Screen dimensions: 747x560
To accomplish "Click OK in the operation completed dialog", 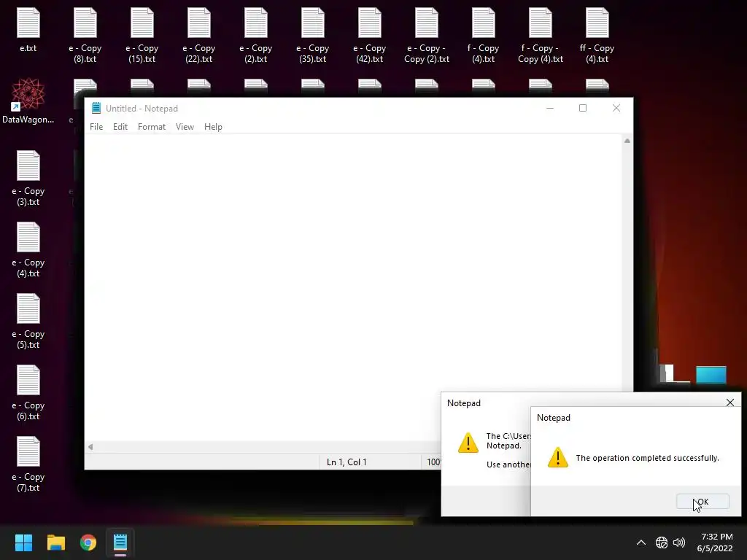I will (x=703, y=502).
